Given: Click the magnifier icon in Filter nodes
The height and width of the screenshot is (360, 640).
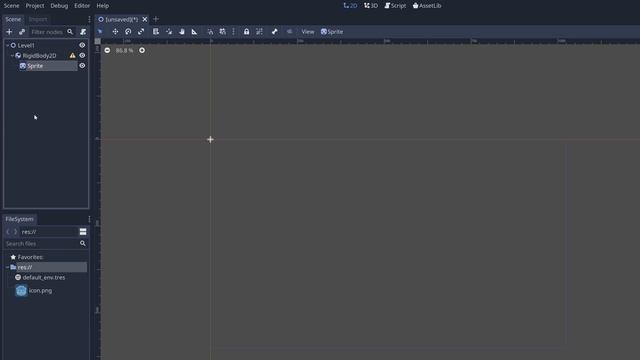Looking at the screenshot, I should pos(70,32).
